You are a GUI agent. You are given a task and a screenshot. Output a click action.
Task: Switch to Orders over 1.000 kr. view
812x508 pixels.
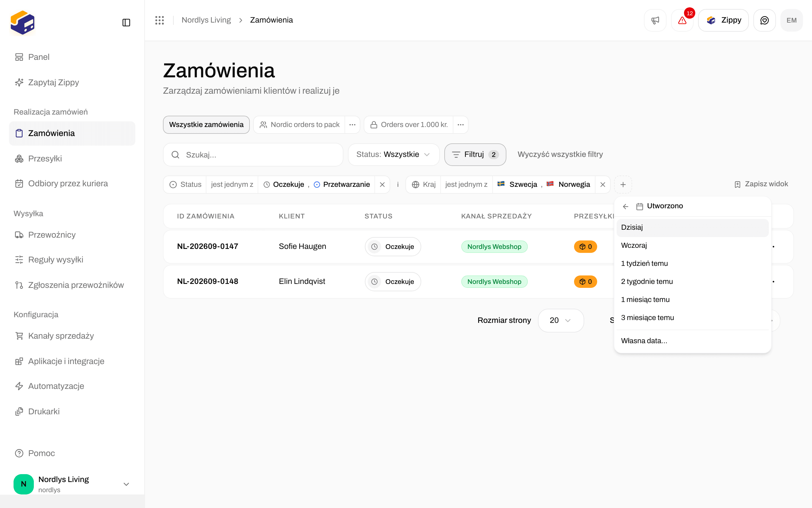(x=409, y=125)
